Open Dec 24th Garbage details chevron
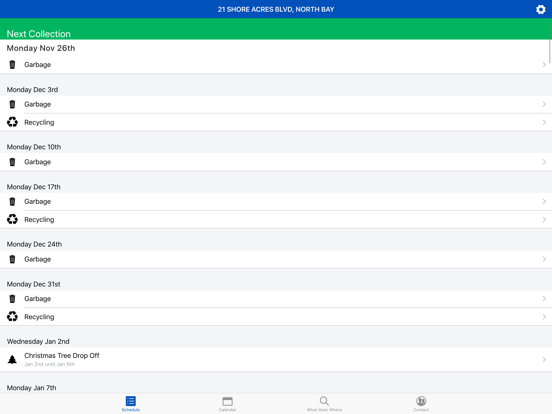 544,259
